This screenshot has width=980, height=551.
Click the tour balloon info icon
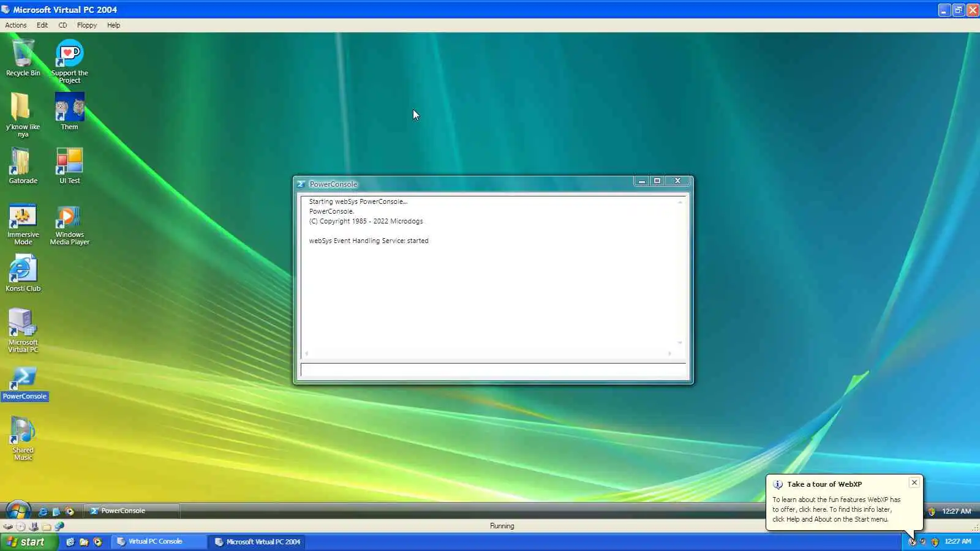point(778,484)
